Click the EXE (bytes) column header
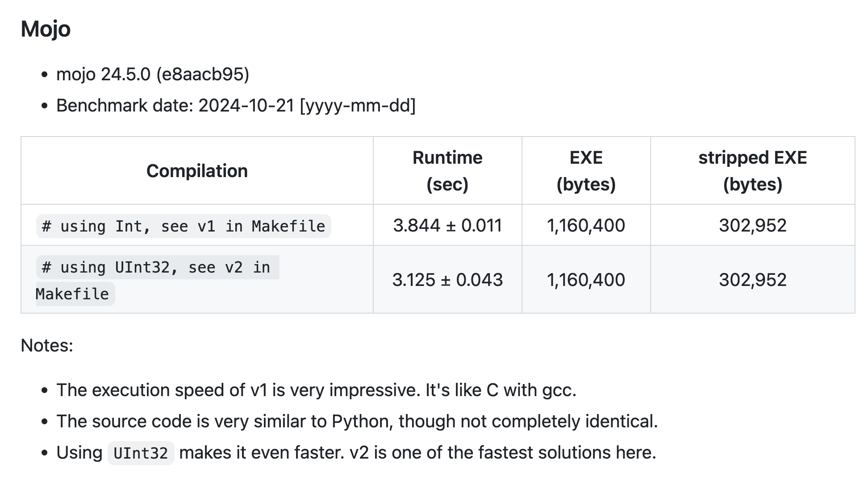The width and height of the screenshot is (868, 480). click(586, 171)
